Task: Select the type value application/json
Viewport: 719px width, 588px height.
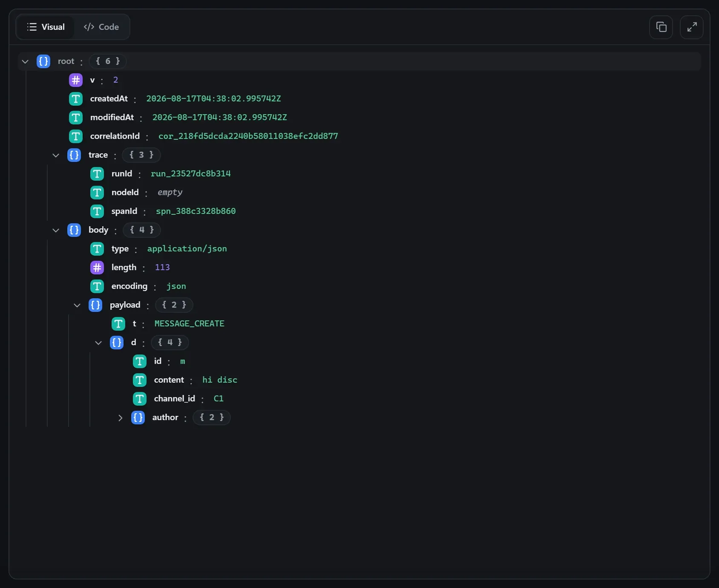Action: (x=187, y=249)
